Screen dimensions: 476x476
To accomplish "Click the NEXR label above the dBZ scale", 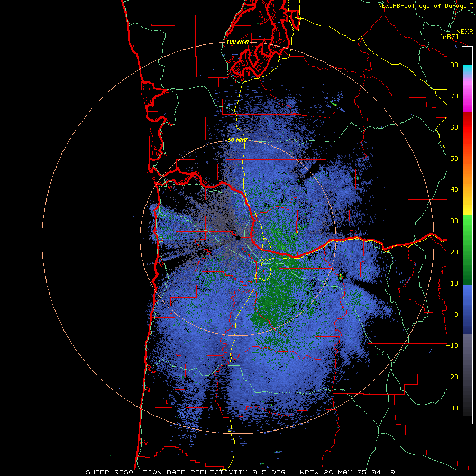I will tap(464, 32).
